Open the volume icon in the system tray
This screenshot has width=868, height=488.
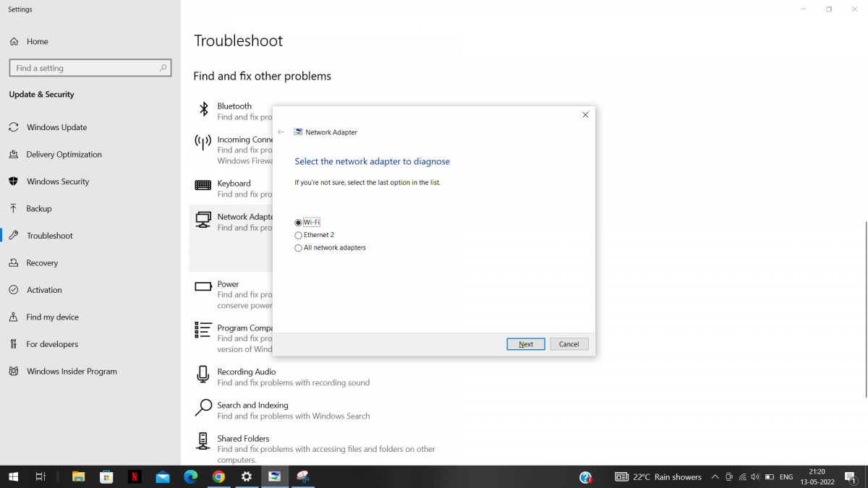(x=754, y=476)
